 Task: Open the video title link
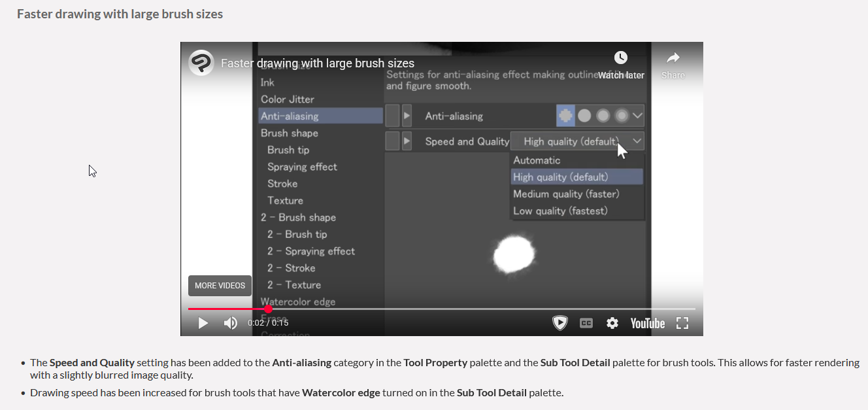[318, 63]
